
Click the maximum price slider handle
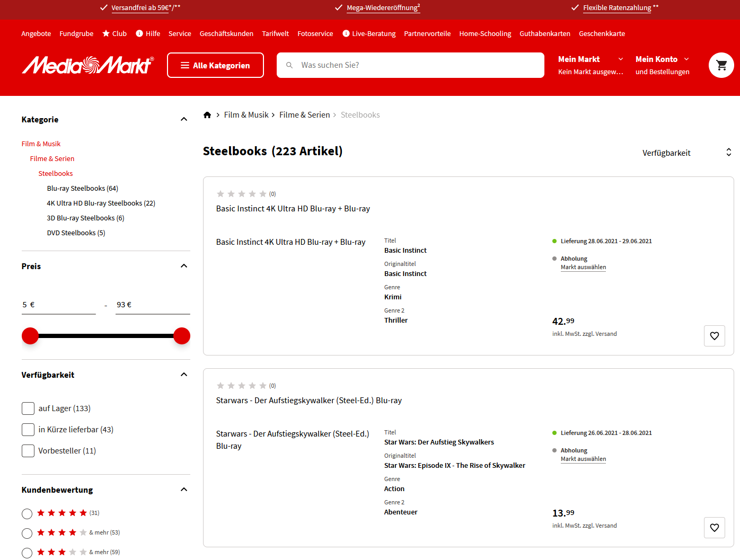[x=182, y=336]
